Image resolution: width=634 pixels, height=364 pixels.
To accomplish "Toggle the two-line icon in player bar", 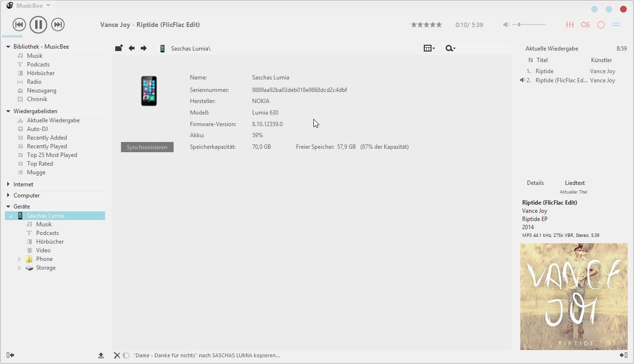I will coord(616,25).
